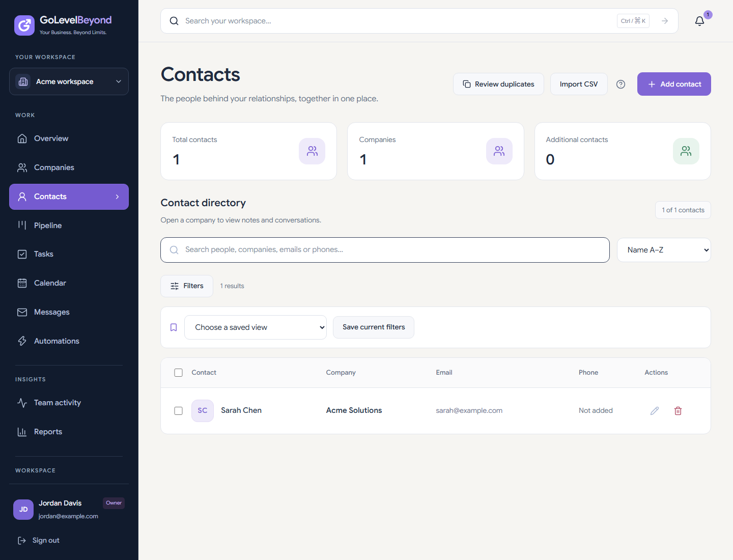This screenshot has width=733, height=560.
Task: Open Companies in sidebar
Action: (x=69, y=167)
